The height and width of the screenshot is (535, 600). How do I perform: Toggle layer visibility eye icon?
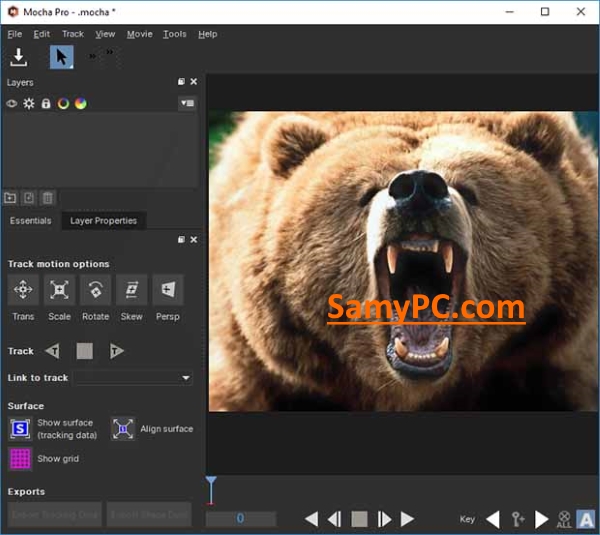click(x=11, y=103)
